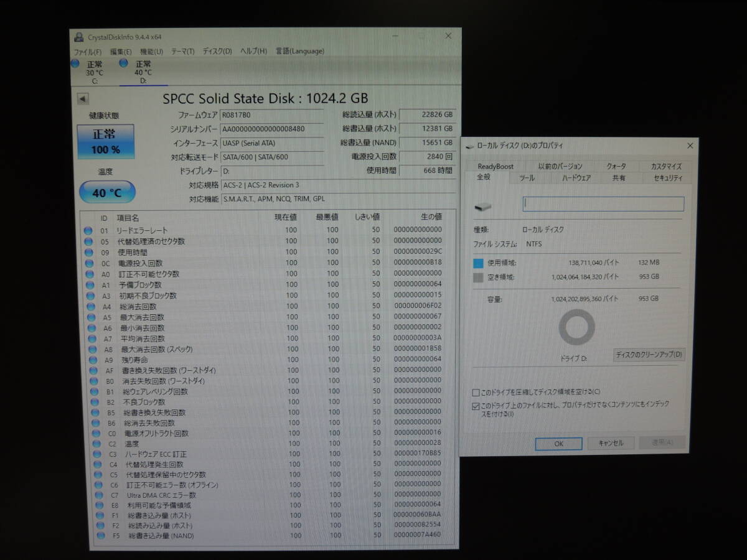Select the 全般 tab

pyautogui.click(x=484, y=177)
